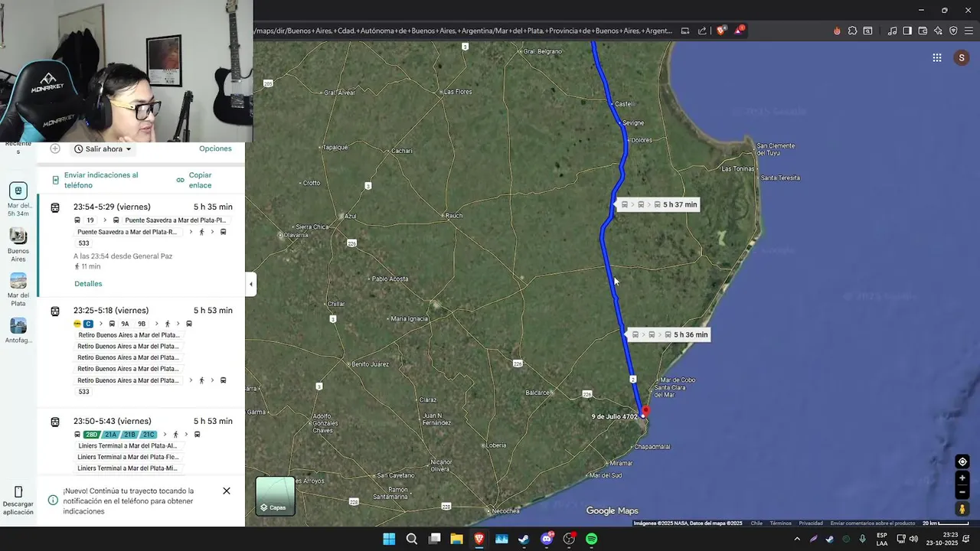Close the "¡Nuevo!" notification banner
The height and width of the screenshot is (551, 980).
pyautogui.click(x=227, y=491)
